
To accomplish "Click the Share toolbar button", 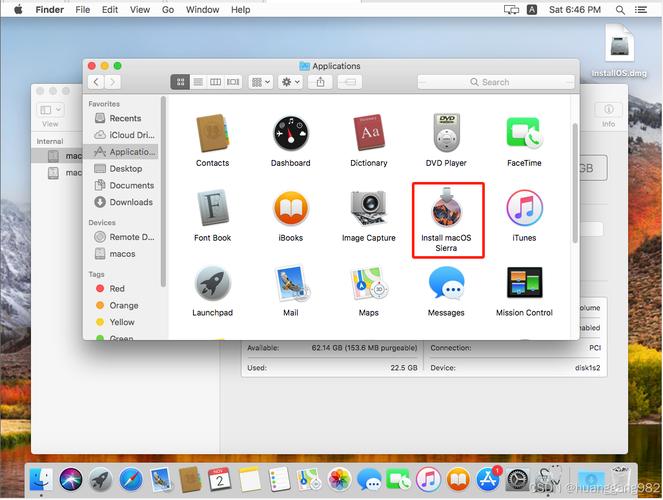I will [x=321, y=82].
